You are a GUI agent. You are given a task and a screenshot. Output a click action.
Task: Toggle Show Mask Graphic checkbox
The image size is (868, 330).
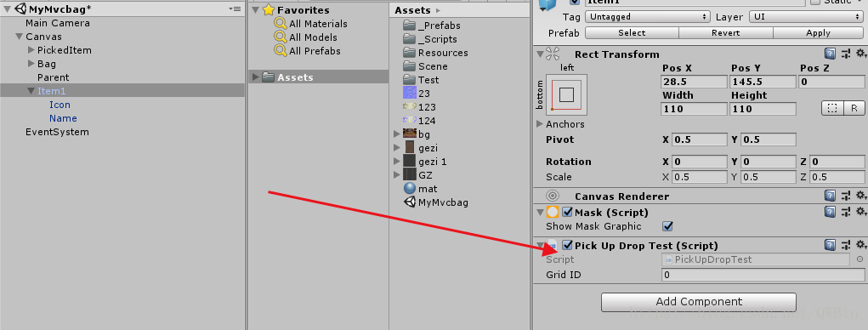point(667,226)
